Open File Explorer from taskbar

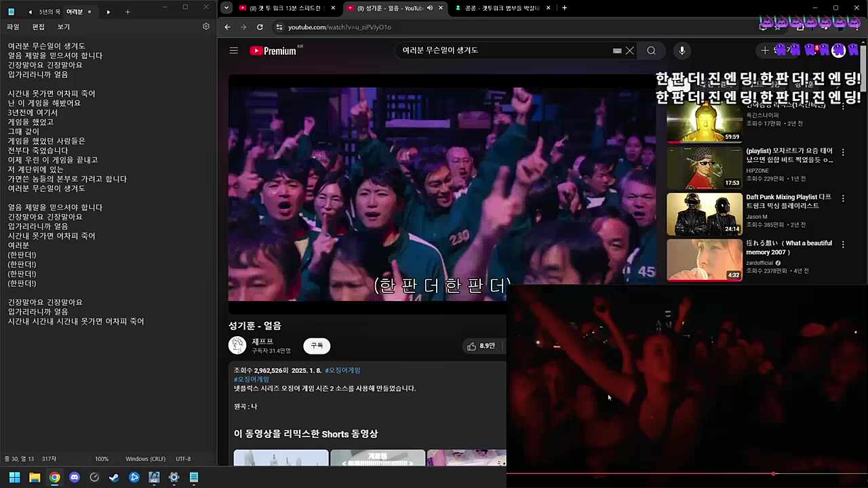coord(35,477)
